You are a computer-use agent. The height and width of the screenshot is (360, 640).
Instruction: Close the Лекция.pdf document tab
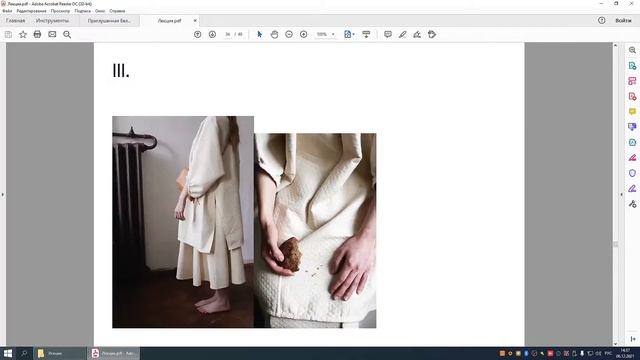click(x=195, y=20)
